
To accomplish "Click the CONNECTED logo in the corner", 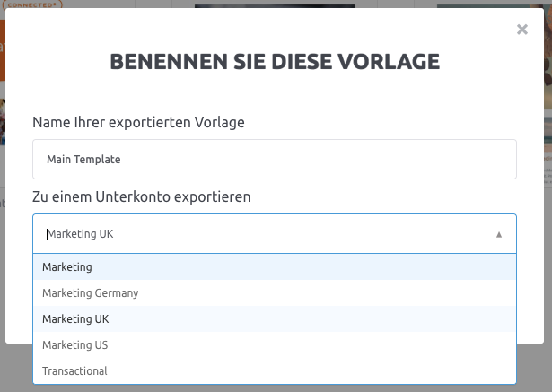I will point(32,4).
